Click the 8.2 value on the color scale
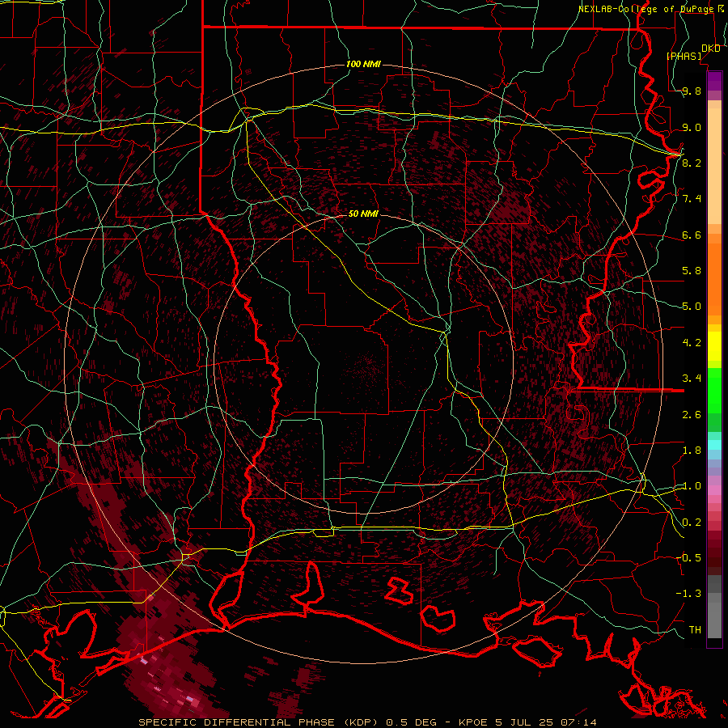The image size is (728, 728). (x=692, y=163)
